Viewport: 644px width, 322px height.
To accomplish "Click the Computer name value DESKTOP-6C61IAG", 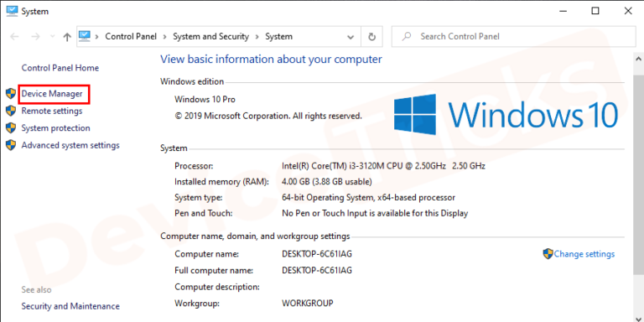I will point(317,254).
